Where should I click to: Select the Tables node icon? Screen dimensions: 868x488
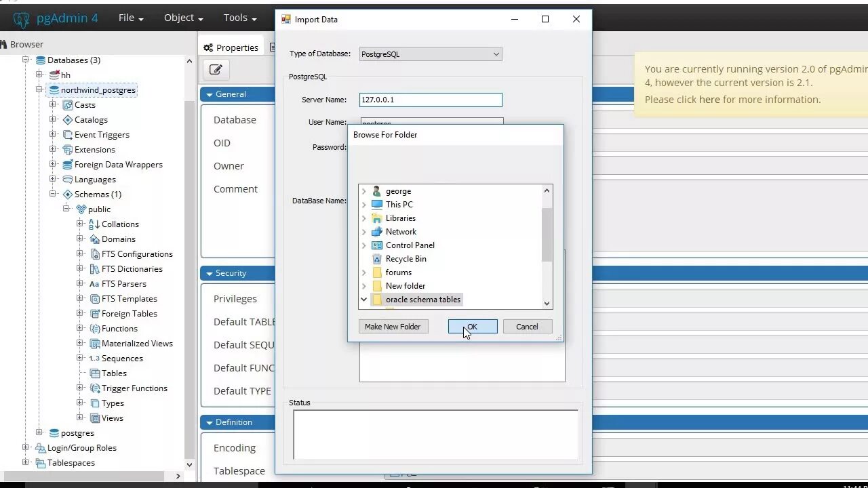click(94, 373)
